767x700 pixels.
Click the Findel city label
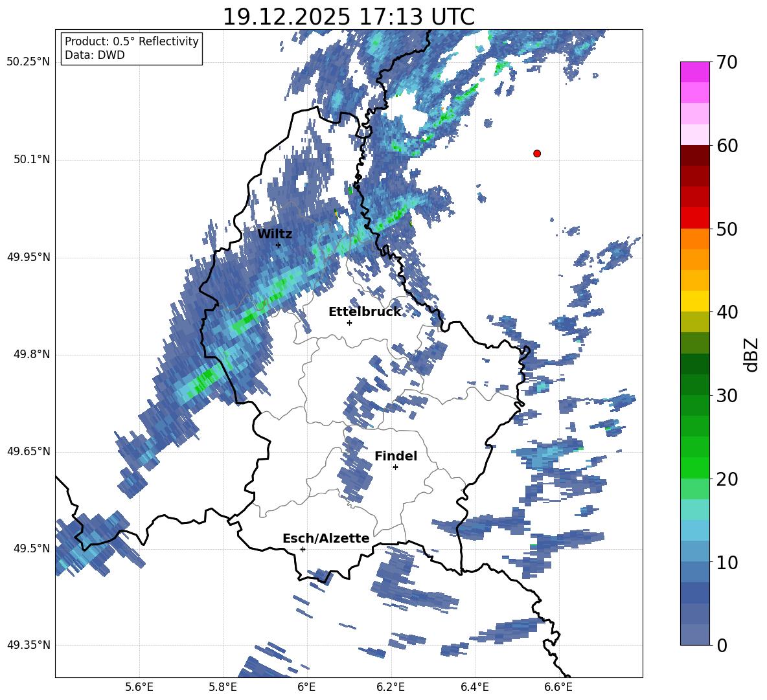click(396, 457)
